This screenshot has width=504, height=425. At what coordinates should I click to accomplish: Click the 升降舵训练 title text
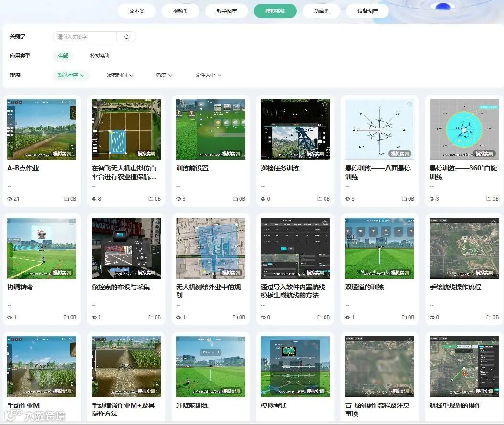tap(192, 405)
